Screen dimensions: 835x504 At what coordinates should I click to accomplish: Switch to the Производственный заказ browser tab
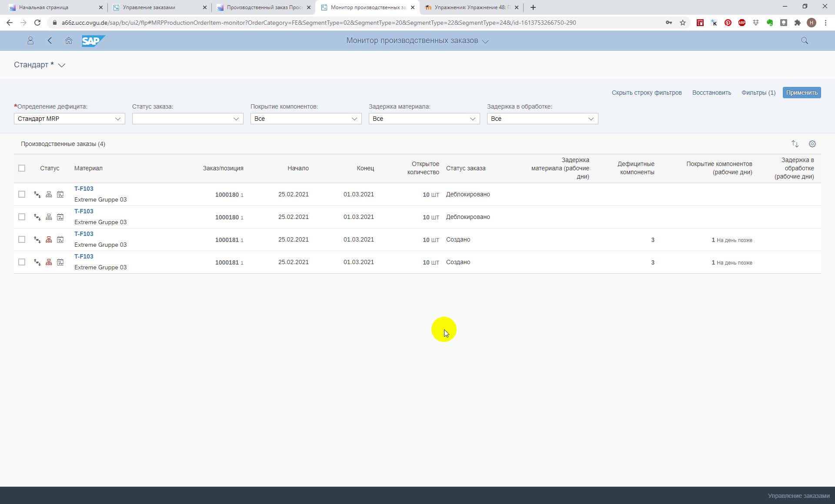[x=263, y=7]
